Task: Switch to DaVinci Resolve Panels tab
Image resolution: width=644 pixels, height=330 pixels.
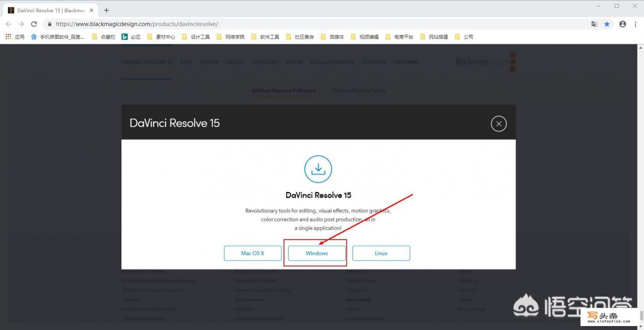Action: point(359,90)
